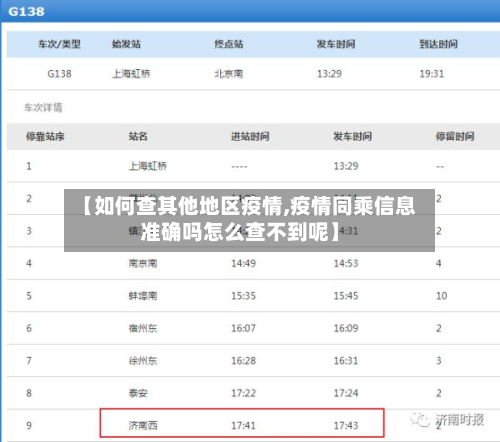Click the 终点站 column header

tap(229, 44)
